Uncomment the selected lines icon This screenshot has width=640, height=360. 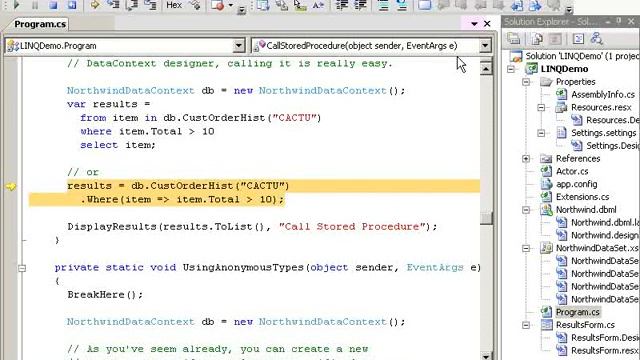[402, 5]
